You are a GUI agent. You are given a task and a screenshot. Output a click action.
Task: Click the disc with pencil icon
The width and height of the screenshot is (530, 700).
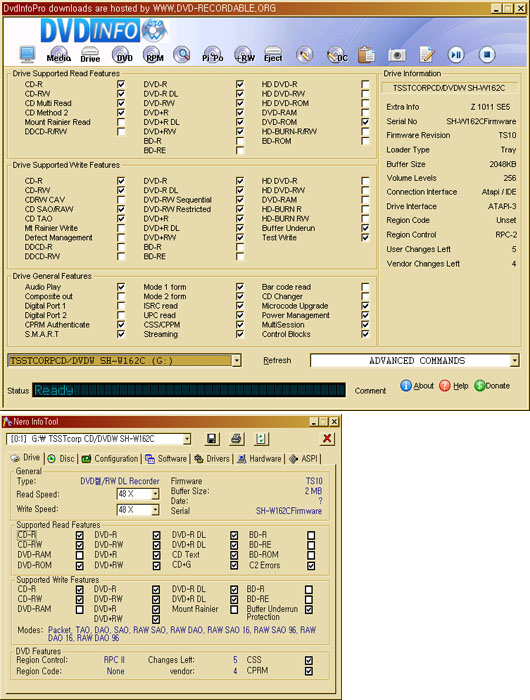click(305, 54)
